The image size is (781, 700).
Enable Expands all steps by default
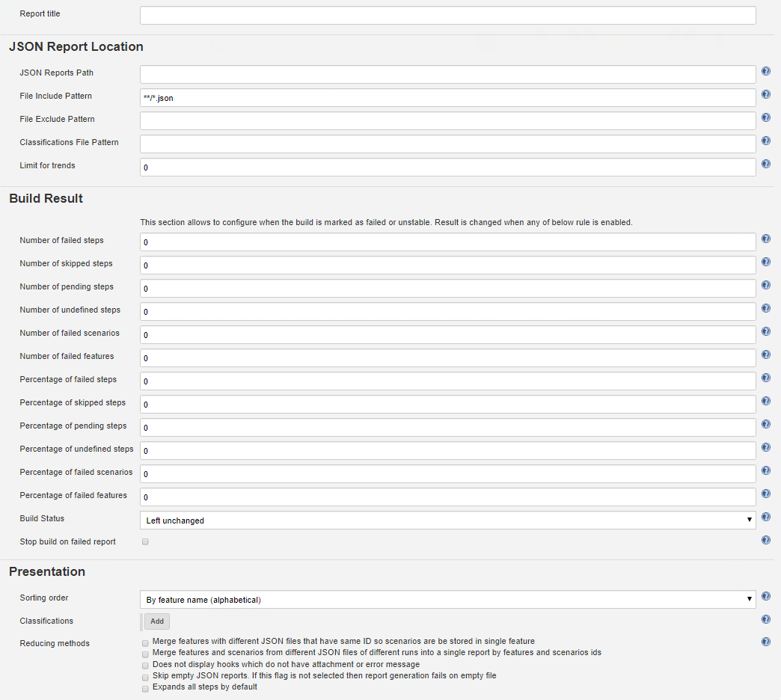(x=145, y=689)
